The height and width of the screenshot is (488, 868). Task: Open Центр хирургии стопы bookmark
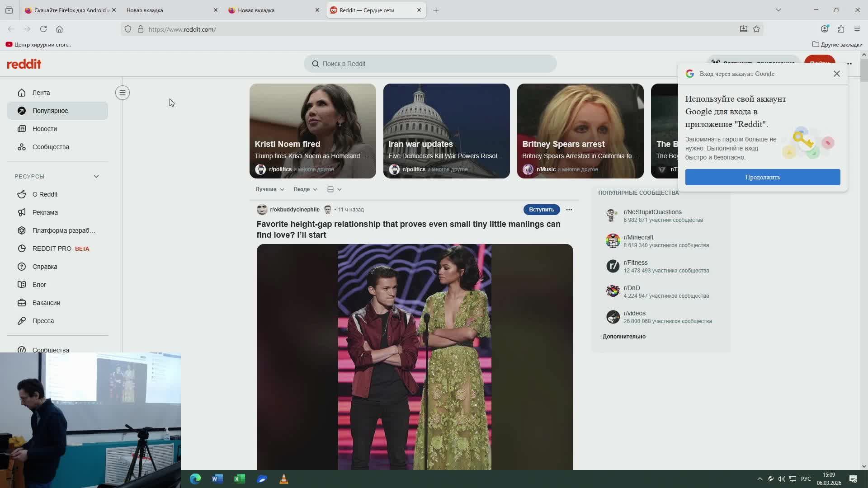[x=38, y=44]
